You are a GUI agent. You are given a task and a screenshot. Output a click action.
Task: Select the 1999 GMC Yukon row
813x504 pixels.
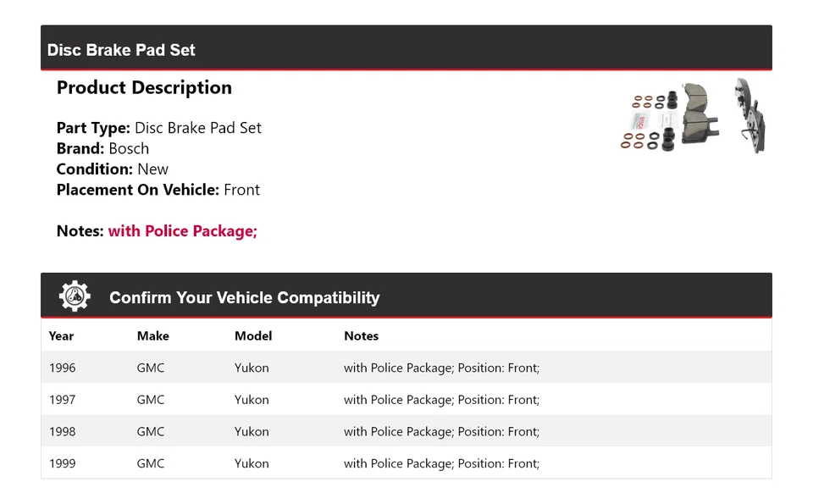click(406, 463)
